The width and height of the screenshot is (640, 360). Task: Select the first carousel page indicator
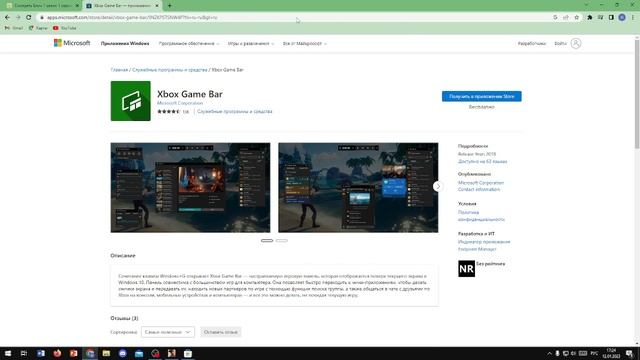click(267, 240)
